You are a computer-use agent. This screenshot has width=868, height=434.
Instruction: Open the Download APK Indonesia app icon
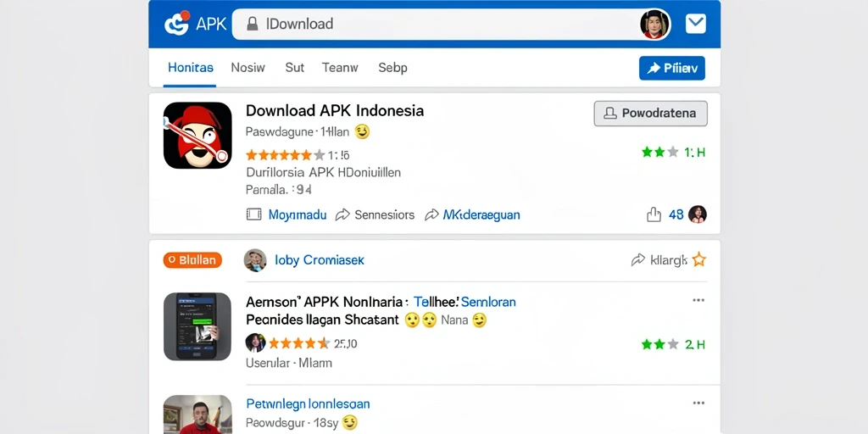198,135
